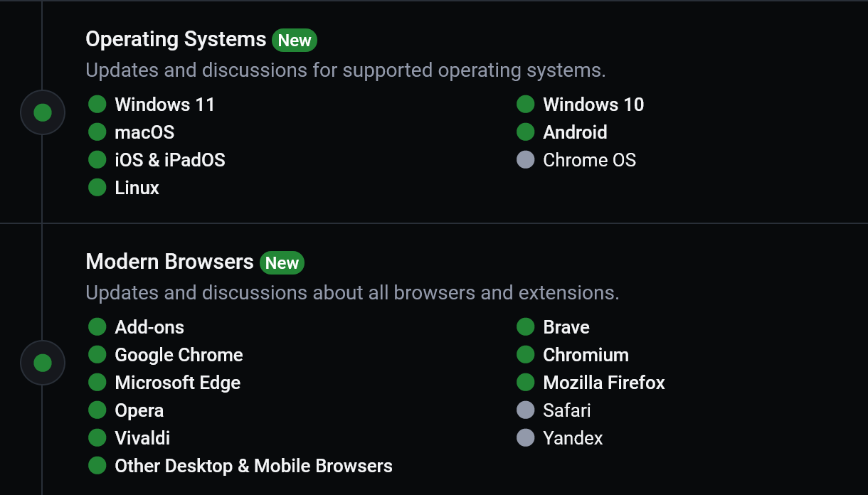Viewport: 868px width, 495px height.
Task: Click the green dot beside Linux
Action: [97, 188]
